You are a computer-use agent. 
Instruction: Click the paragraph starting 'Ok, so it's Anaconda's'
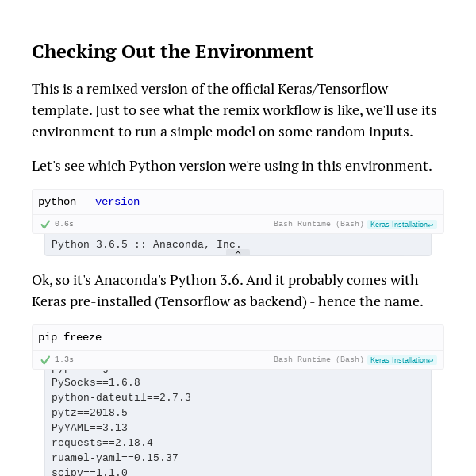point(228,291)
